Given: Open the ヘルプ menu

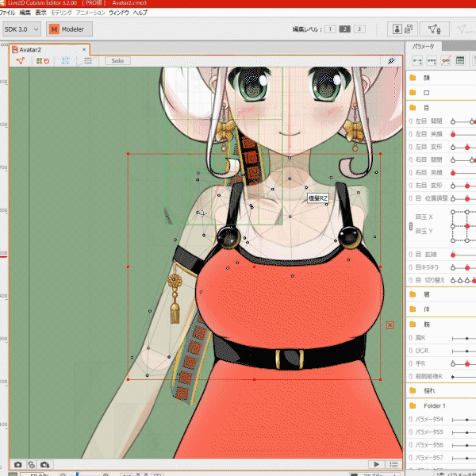Looking at the screenshot, I should click(140, 13).
